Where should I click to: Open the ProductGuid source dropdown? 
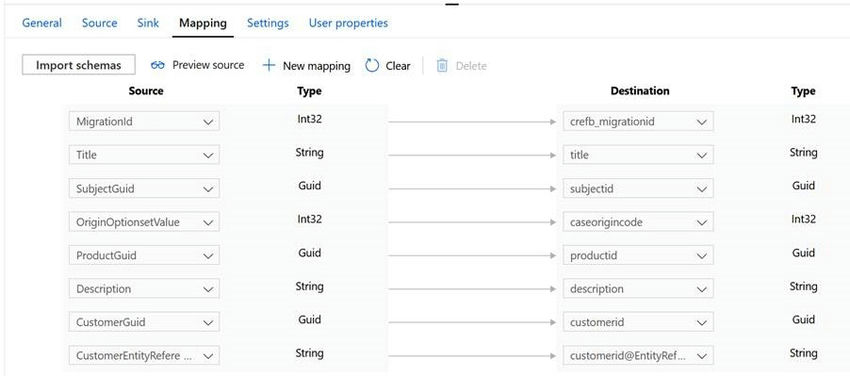(144, 255)
